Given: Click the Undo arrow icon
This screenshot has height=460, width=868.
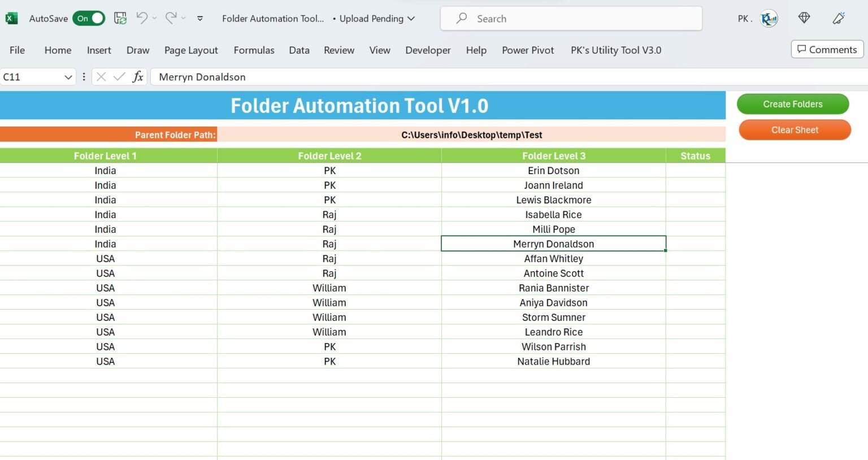Looking at the screenshot, I should pyautogui.click(x=142, y=18).
